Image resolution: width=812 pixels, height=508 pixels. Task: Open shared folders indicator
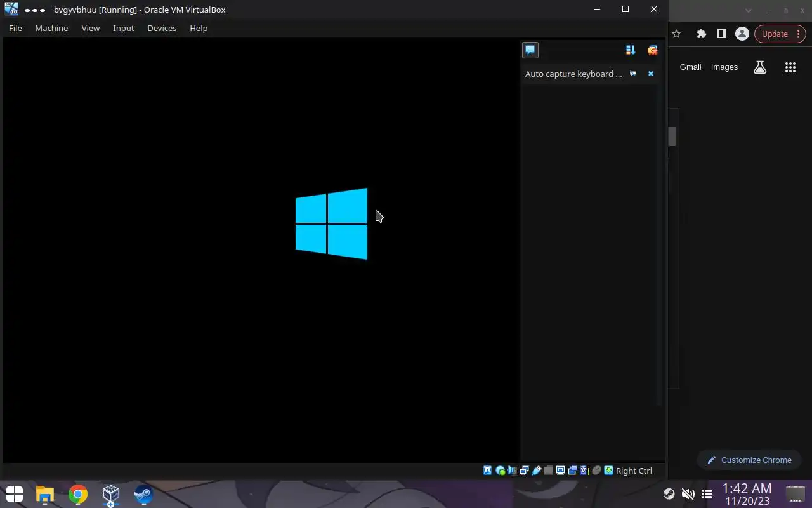pos(548,471)
